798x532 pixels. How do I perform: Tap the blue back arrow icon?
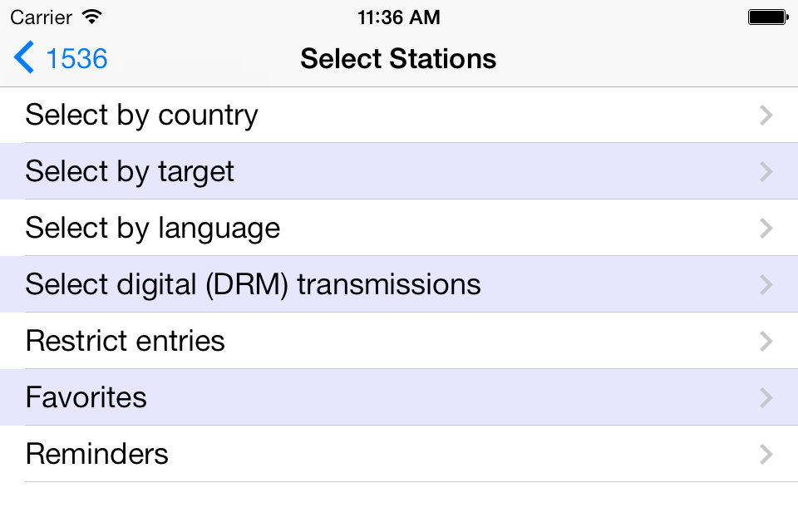(x=24, y=57)
